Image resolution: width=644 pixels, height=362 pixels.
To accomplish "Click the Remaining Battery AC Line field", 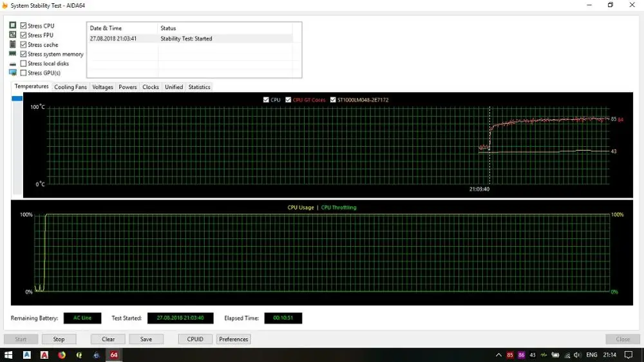I will coord(82,318).
